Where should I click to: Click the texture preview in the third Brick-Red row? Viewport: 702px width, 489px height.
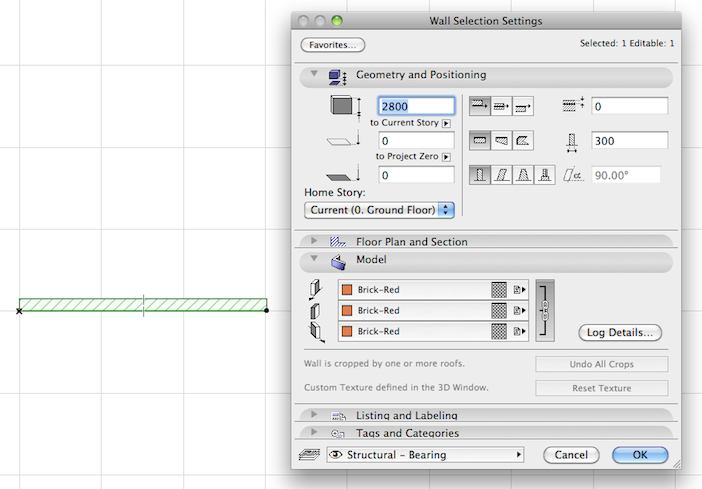click(499, 331)
